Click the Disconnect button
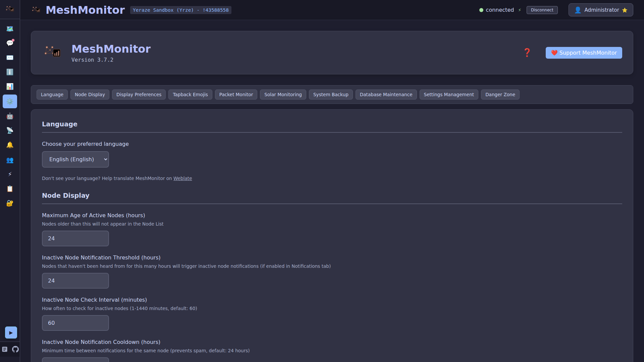The height and width of the screenshot is (362, 644). coord(542,10)
